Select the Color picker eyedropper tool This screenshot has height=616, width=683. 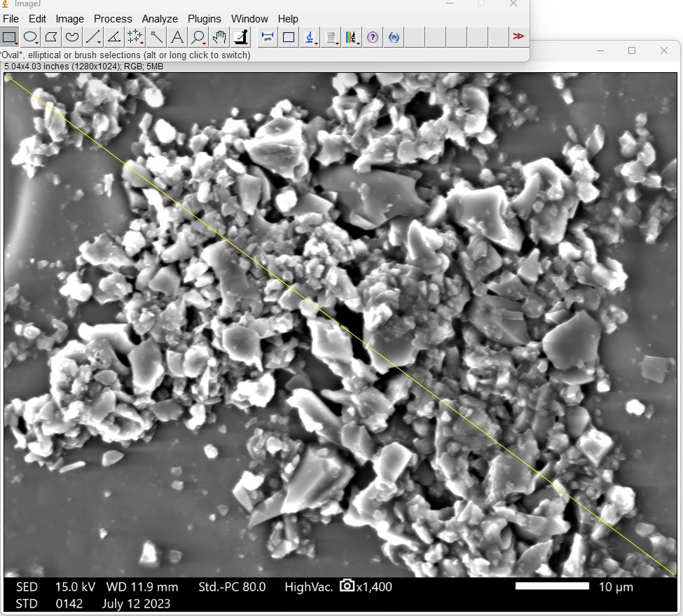pos(240,37)
